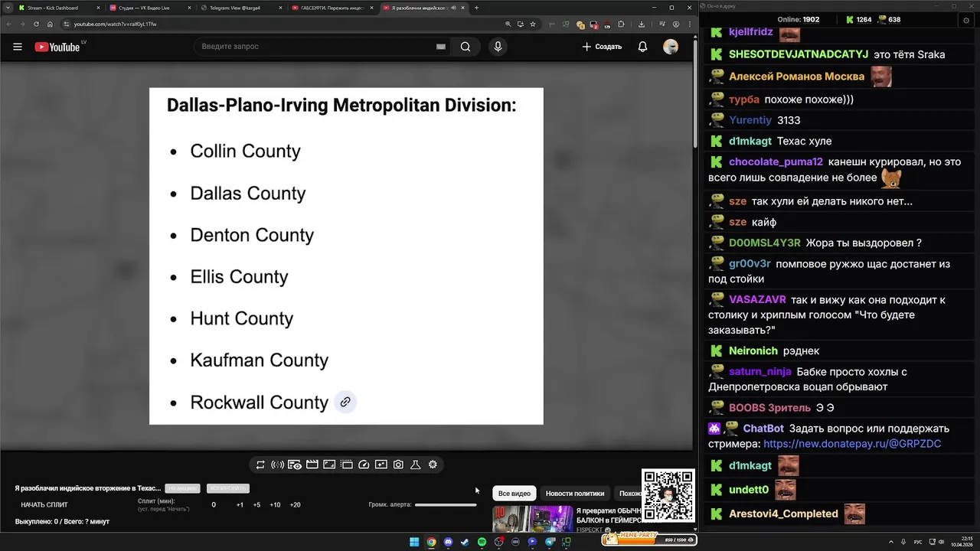Toggle the loop video control
Image resolution: width=980 pixels, height=551 pixels.
260,465
